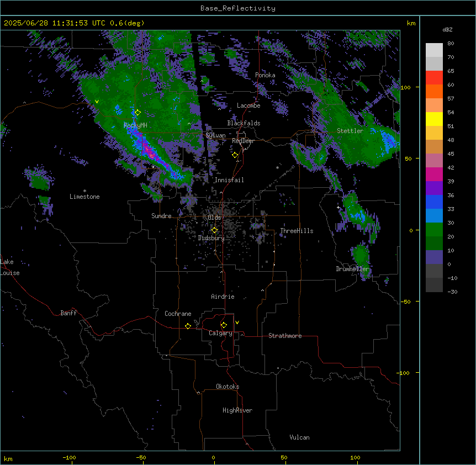Viewport: 476px width, 465px height.
Task: Click the Drumheller city label
Action: pos(352,269)
